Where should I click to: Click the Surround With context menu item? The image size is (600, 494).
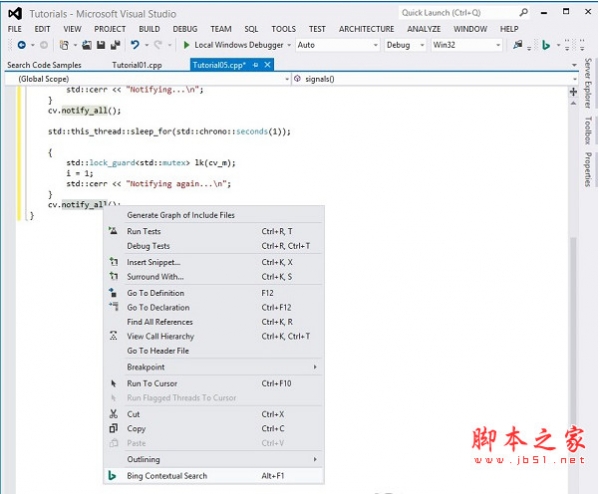click(x=214, y=277)
